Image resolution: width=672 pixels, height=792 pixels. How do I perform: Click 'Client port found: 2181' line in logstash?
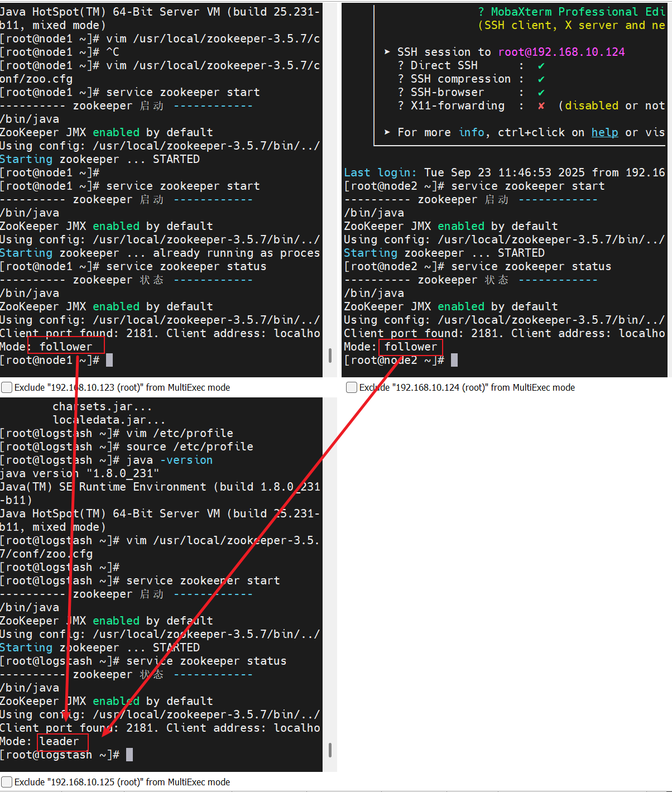coord(160,728)
